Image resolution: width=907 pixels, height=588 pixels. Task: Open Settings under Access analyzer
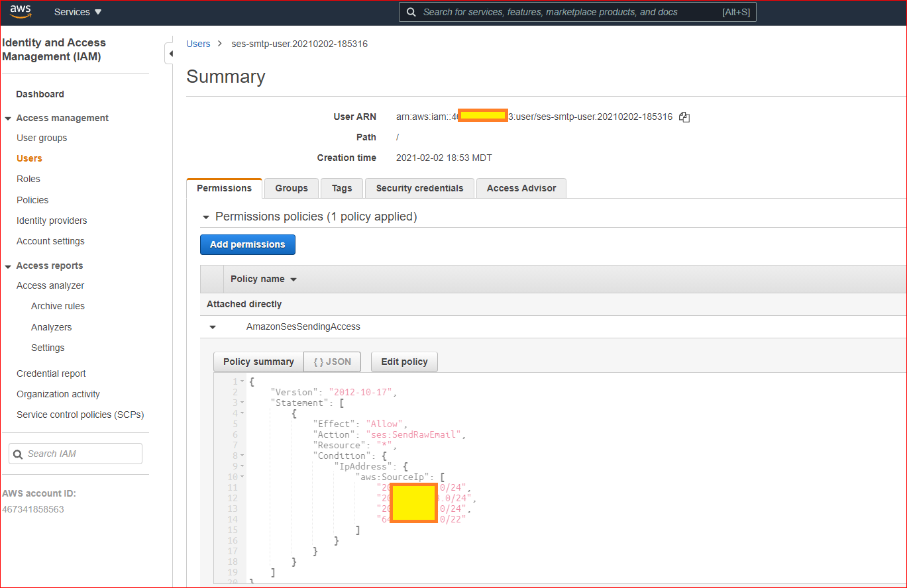48,348
